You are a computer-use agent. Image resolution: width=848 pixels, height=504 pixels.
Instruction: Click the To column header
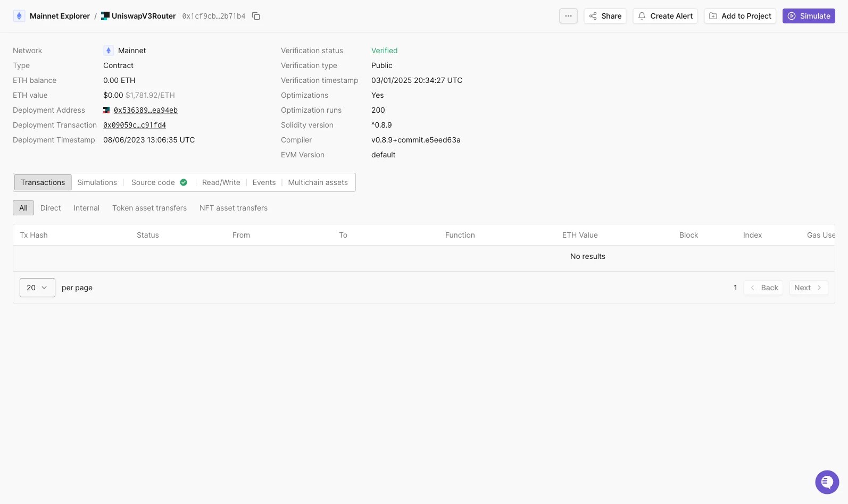pyautogui.click(x=343, y=235)
